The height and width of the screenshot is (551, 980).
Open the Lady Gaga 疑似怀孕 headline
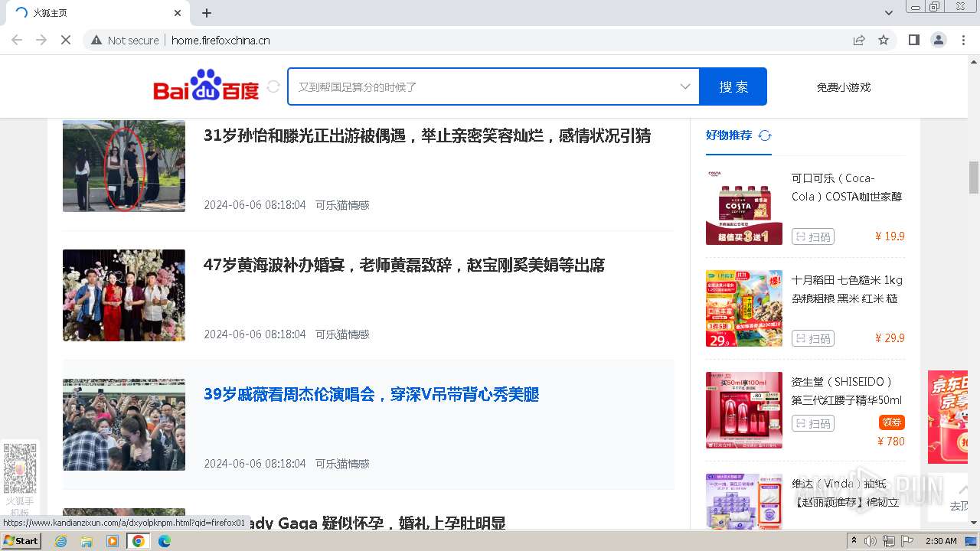click(375, 523)
